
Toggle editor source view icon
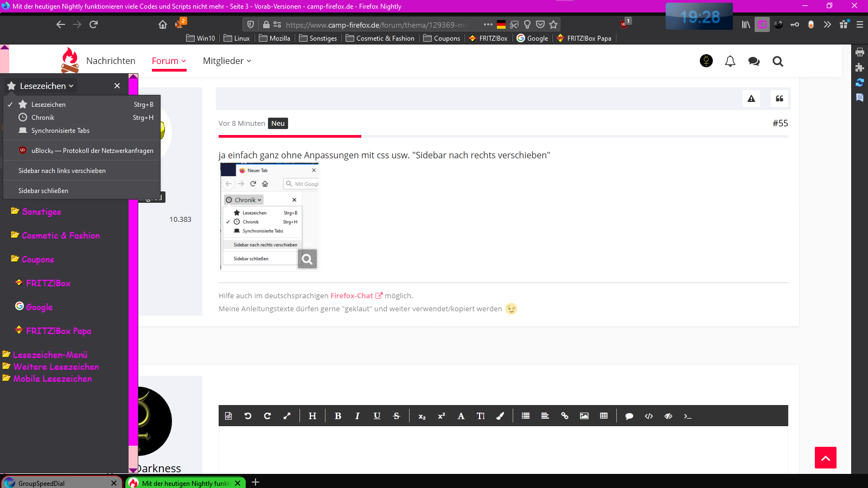(228, 416)
